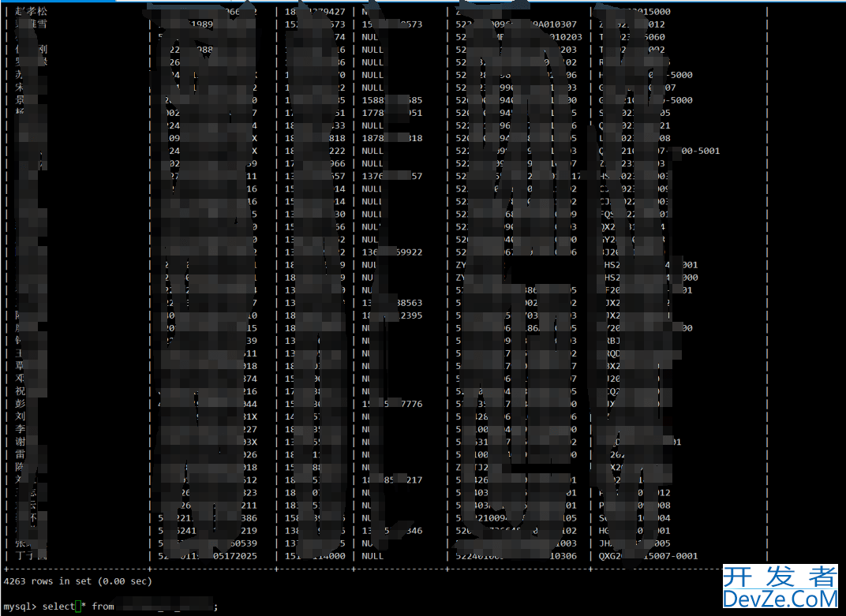Click the ID value ending 0539's neighbor 1003

click(x=516, y=543)
